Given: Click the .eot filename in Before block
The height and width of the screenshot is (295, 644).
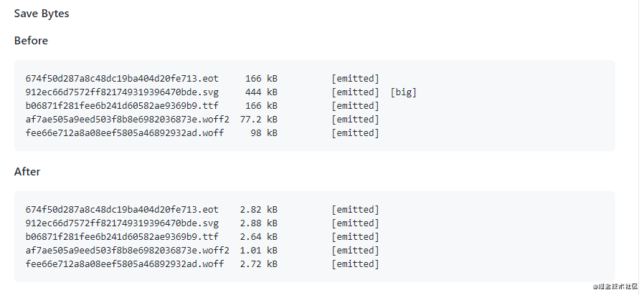Looking at the screenshot, I should (x=122, y=78).
